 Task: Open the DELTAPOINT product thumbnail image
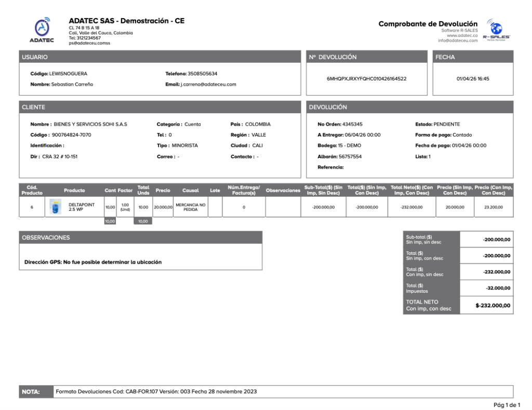click(x=55, y=207)
